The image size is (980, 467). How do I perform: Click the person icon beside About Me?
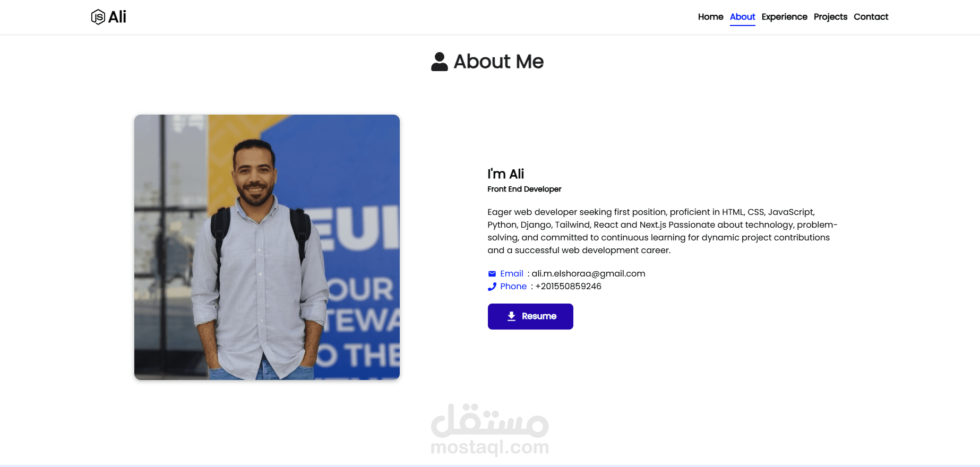tap(439, 62)
